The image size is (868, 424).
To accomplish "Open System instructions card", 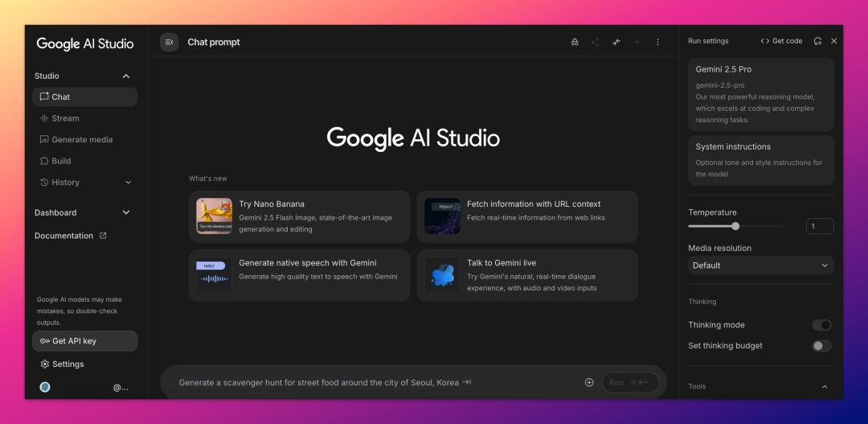I will pyautogui.click(x=760, y=160).
